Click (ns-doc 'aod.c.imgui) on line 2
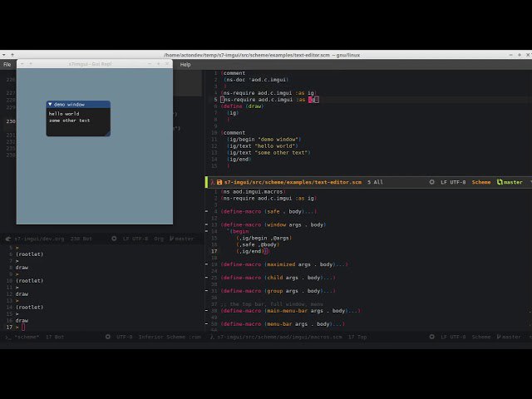 tap(256, 80)
